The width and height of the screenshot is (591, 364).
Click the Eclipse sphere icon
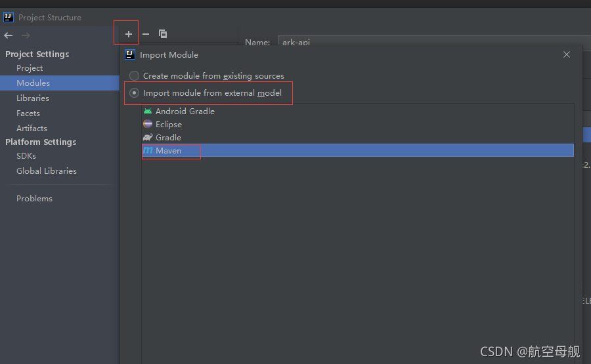coord(148,124)
